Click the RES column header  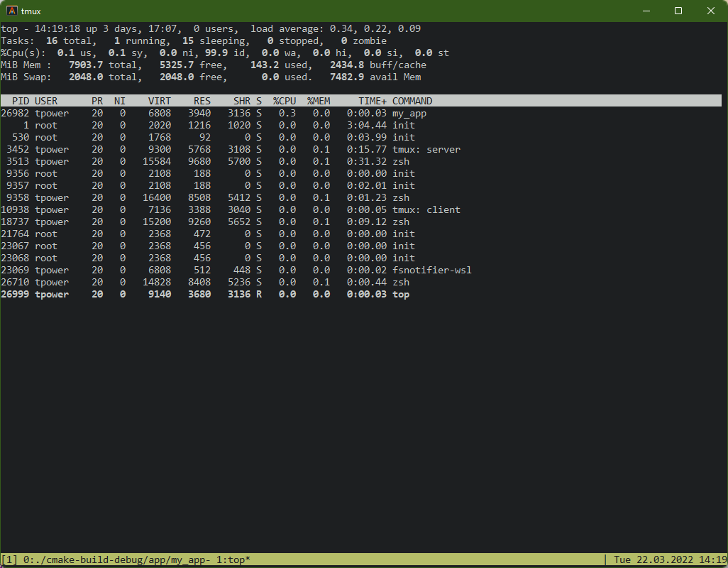(202, 100)
